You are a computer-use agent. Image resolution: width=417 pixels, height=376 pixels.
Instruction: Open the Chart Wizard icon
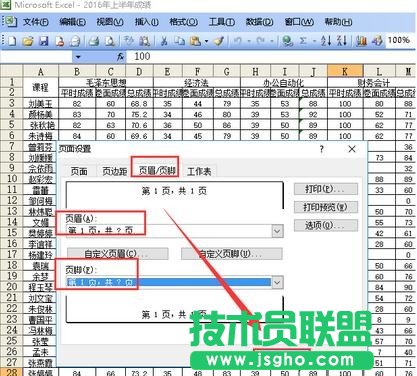(x=361, y=41)
